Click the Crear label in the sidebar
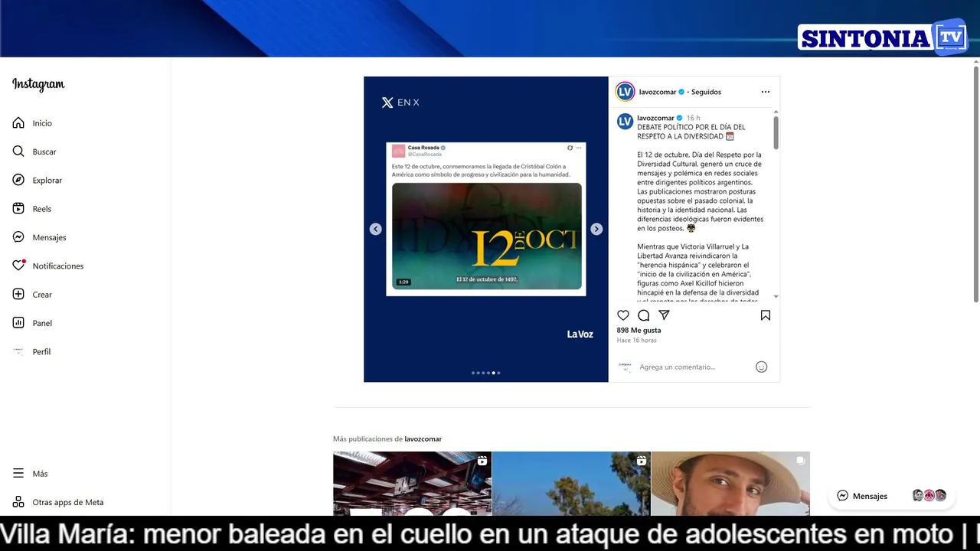Image resolution: width=980 pixels, height=551 pixels. click(42, 295)
